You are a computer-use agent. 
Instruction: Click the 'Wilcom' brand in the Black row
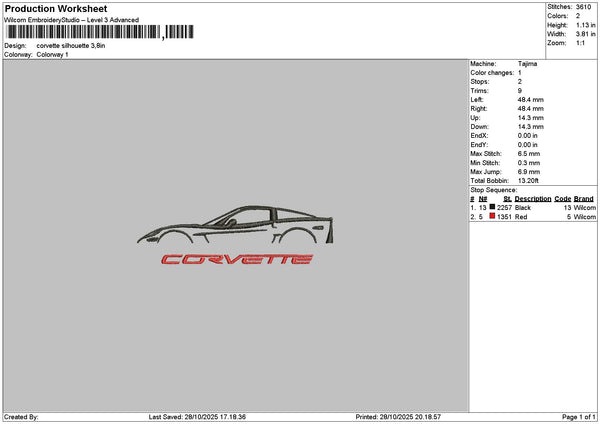click(585, 208)
